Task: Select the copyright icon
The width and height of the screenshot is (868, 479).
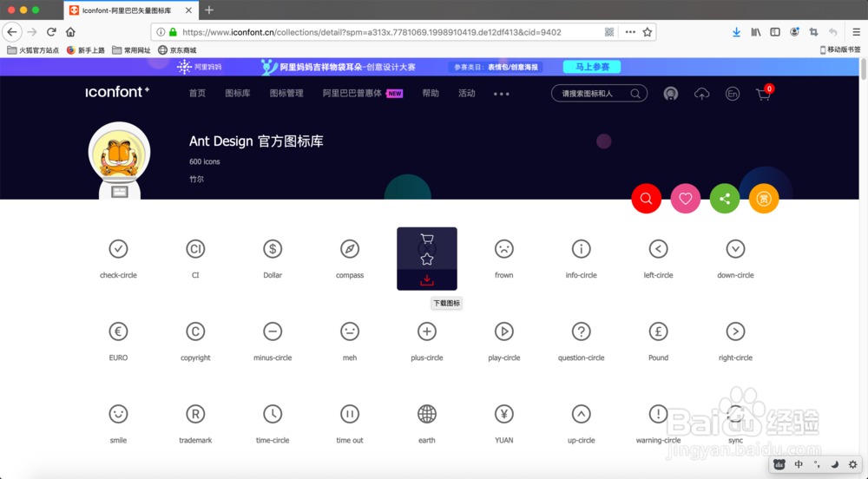Action: [x=195, y=331]
